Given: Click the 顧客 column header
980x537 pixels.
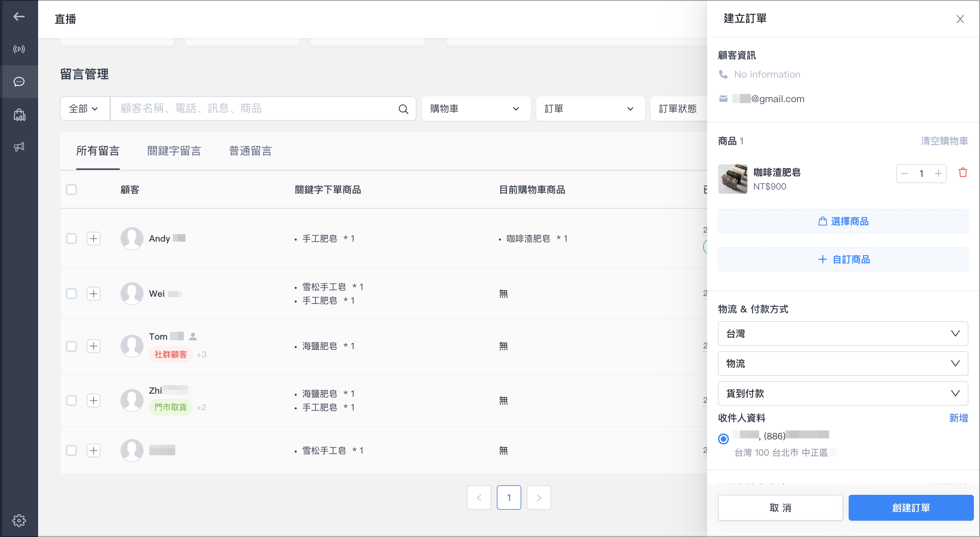Looking at the screenshot, I should point(130,190).
